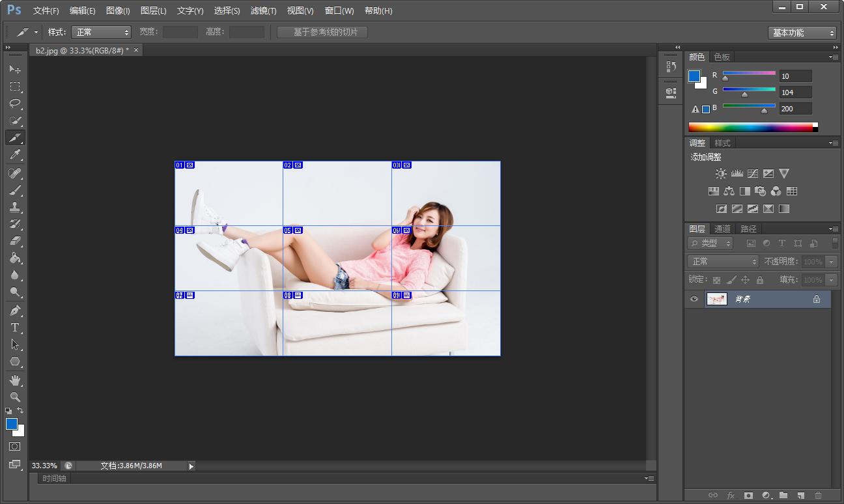This screenshot has width=844, height=504.
Task: Click the Zoom tool in toolbar
Action: pos(15,397)
